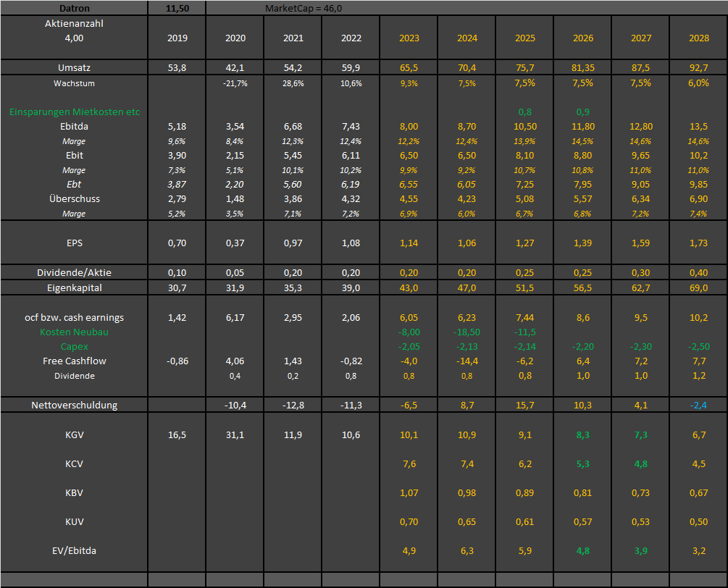Select Eigenkapital 2022 value "39,0"
This screenshot has height=588, width=728.
click(x=351, y=287)
